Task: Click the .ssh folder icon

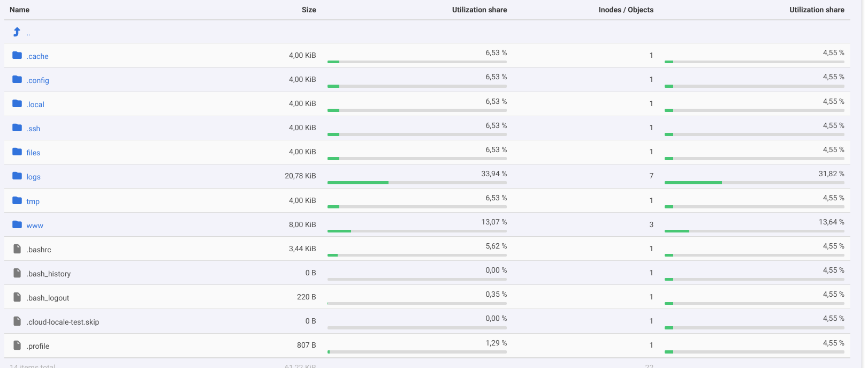Action: tap(17, 128)
